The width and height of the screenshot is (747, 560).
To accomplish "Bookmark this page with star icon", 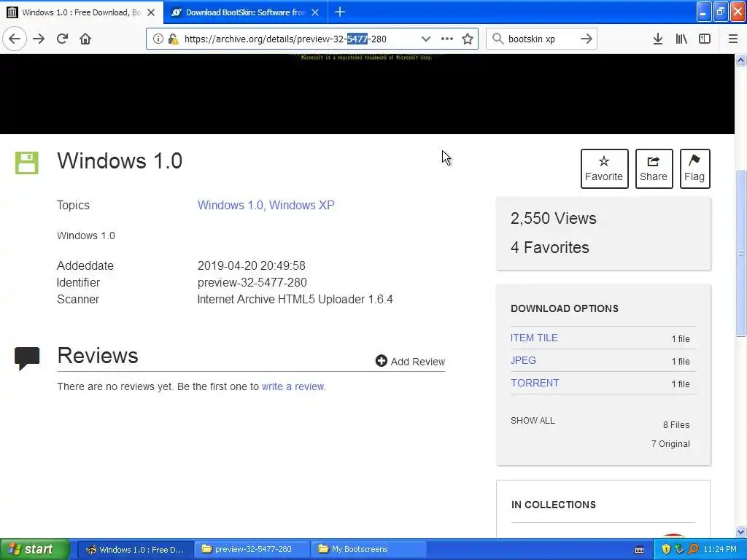I will point(468,39).
